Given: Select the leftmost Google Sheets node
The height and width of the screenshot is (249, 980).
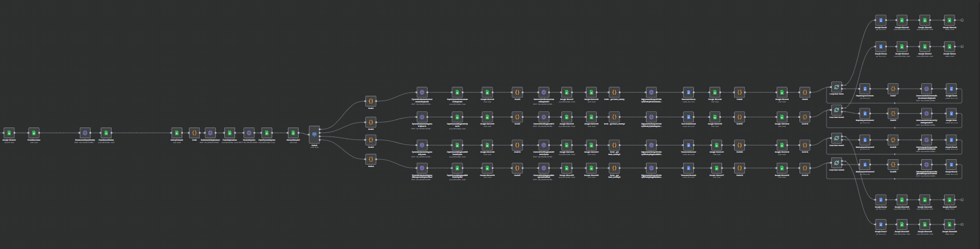Looking at the screenshot, I should [9, 132].
